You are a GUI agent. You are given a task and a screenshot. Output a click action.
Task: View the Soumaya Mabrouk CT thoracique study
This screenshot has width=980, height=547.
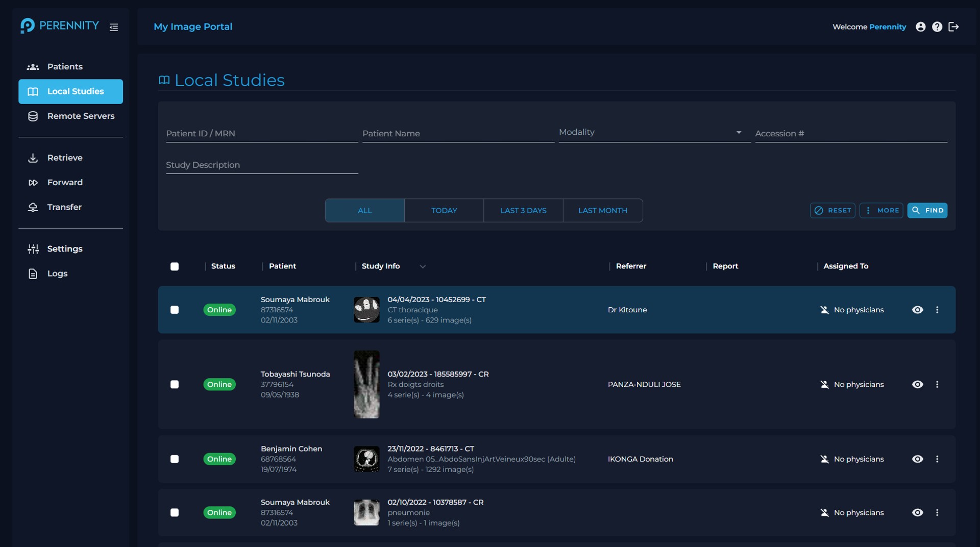917,310
